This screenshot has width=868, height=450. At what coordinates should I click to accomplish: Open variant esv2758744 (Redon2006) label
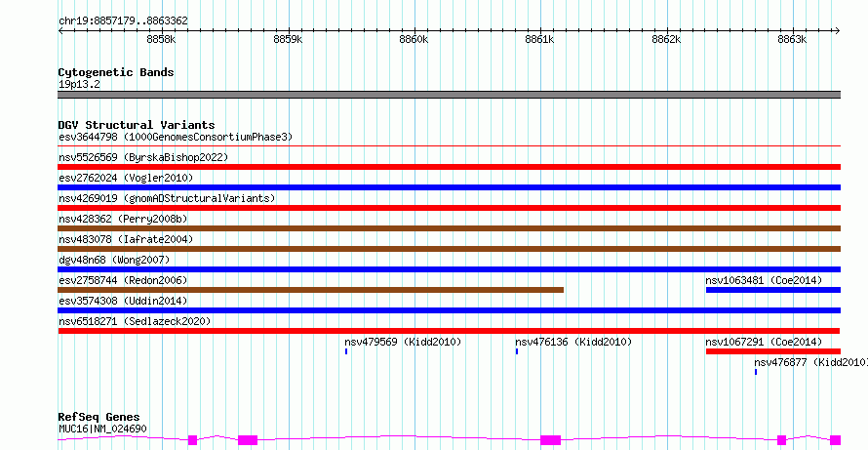coord(123,280)
